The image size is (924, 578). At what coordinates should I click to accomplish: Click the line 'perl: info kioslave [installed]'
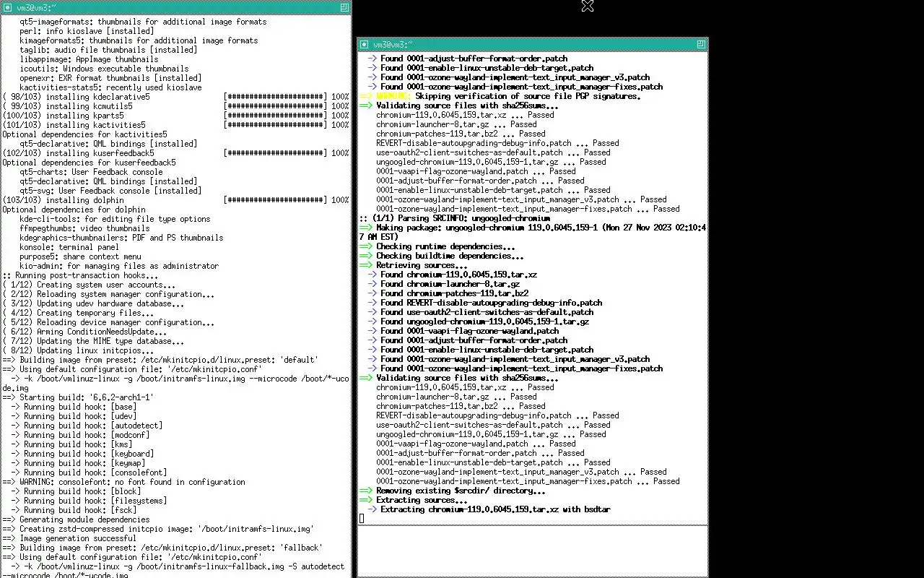click(87, 31)
